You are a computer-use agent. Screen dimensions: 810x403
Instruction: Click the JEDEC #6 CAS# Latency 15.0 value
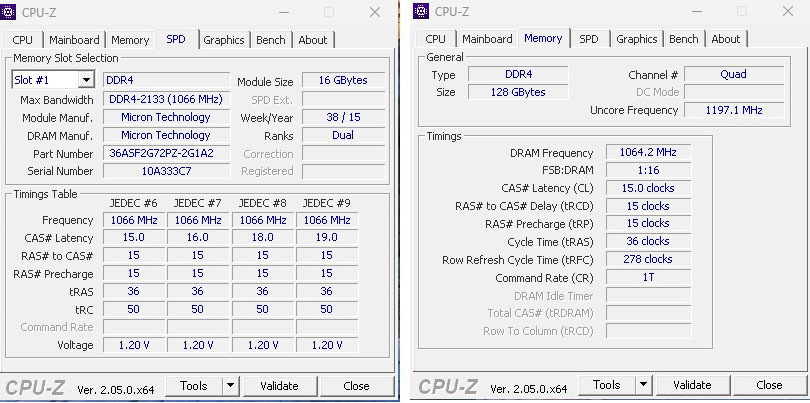coord(134,237)
